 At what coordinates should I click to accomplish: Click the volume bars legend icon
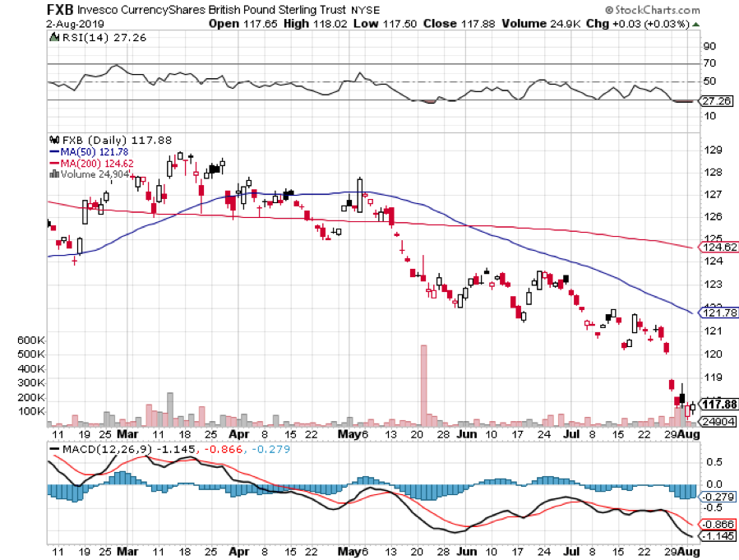(54, 174)
